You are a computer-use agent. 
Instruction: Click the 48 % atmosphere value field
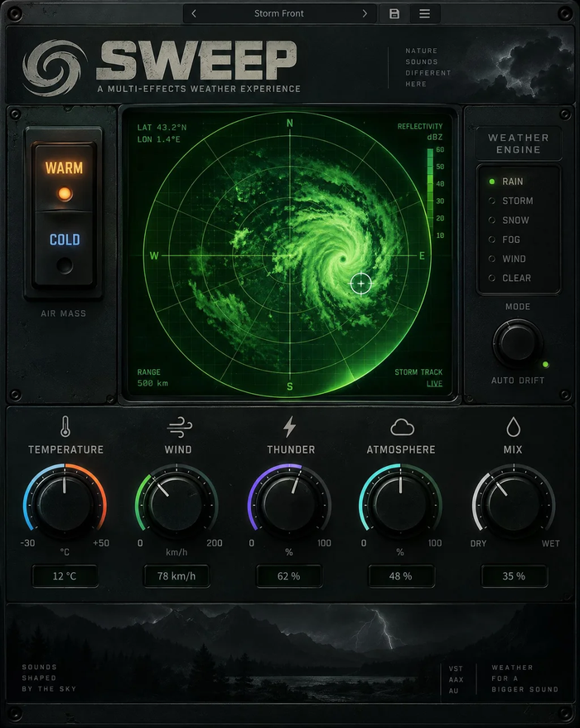click(401, 576)
